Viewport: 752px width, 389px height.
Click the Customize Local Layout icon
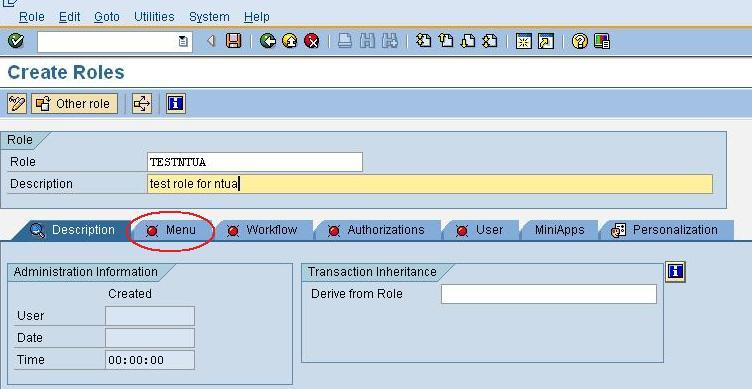tap(602, 41)
